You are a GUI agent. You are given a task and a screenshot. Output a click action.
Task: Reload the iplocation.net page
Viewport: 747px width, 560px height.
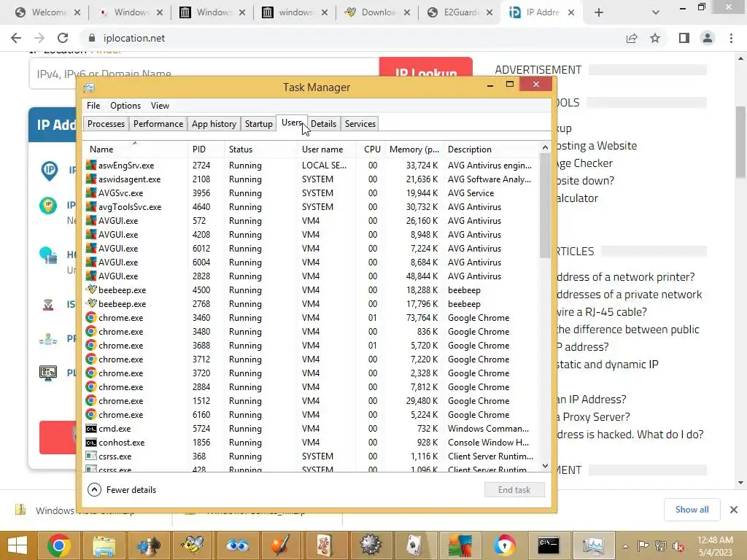63,38
